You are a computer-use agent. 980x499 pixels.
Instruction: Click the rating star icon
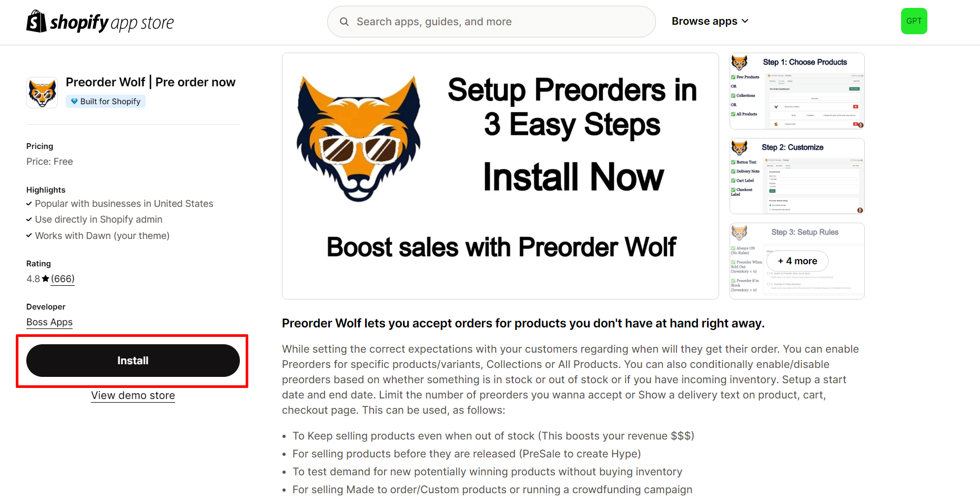46,279
